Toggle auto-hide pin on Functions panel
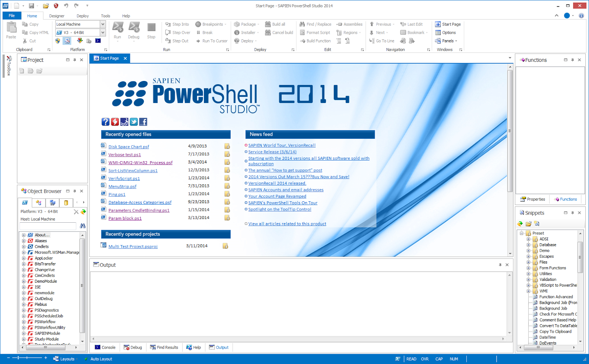The image size is (589, 364). 572,60
